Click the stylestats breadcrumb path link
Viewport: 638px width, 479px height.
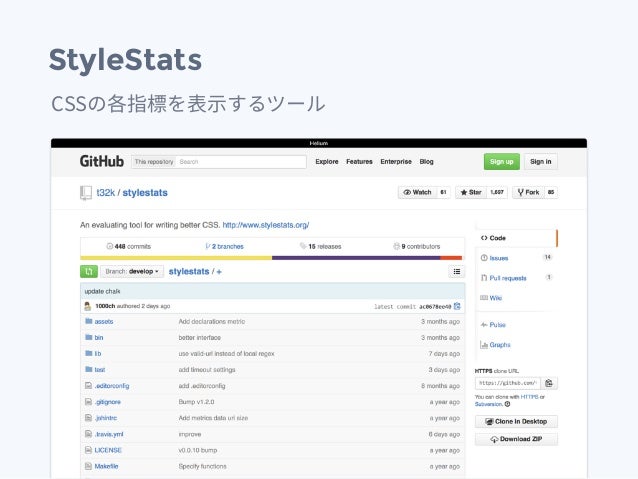(189, 271)
